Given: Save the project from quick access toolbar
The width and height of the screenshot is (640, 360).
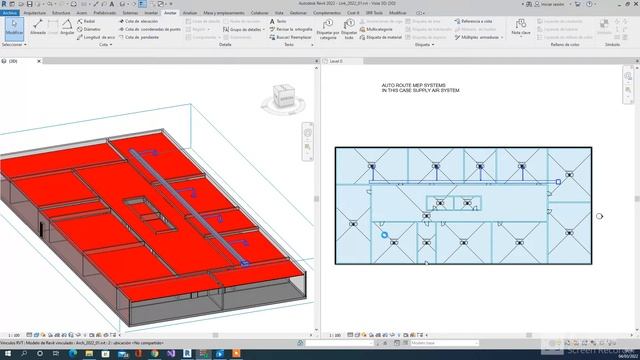Looking at the screenshot, I should (x=29, y=4).
